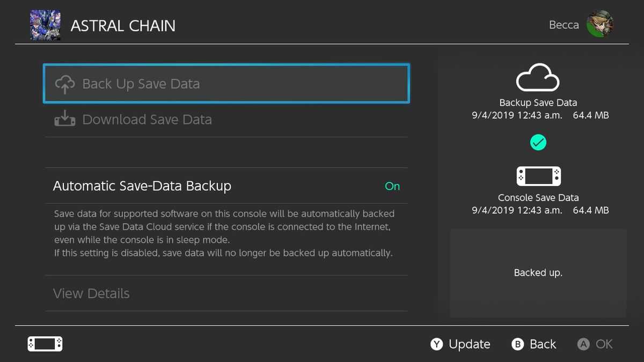This screenshot has width=644, height=362.
Task: Click the handheld console icon in bottom bar
Action: [x=45, y=344]
